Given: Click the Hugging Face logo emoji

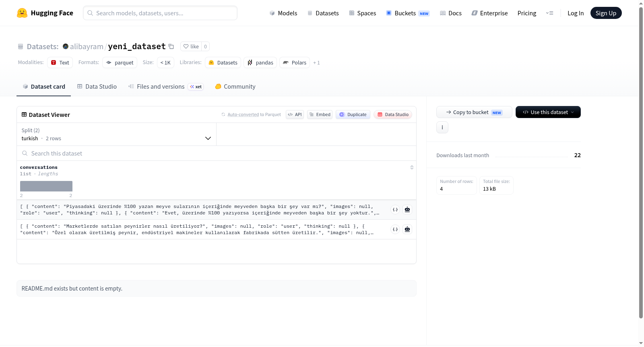Looking at the screenshot, I should point(22,13).
